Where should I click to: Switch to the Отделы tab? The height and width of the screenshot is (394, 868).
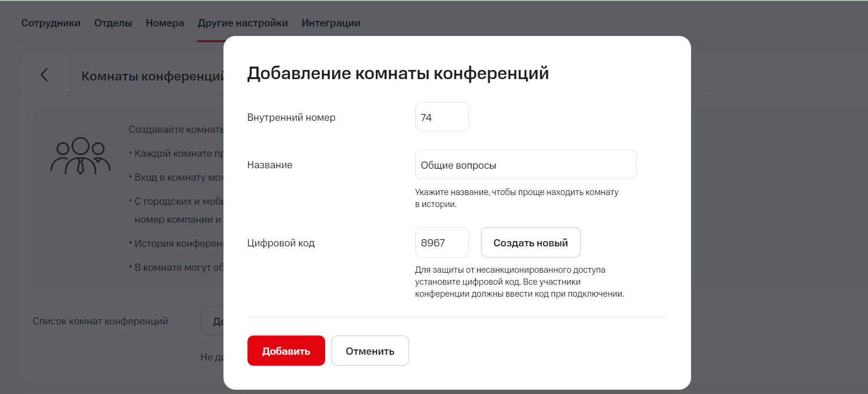113,23
